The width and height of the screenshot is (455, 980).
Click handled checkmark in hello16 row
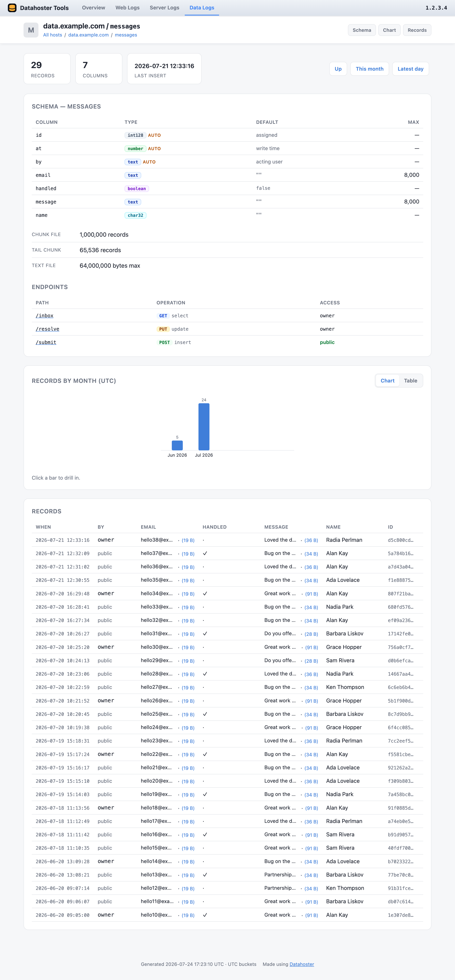point(205,835)
